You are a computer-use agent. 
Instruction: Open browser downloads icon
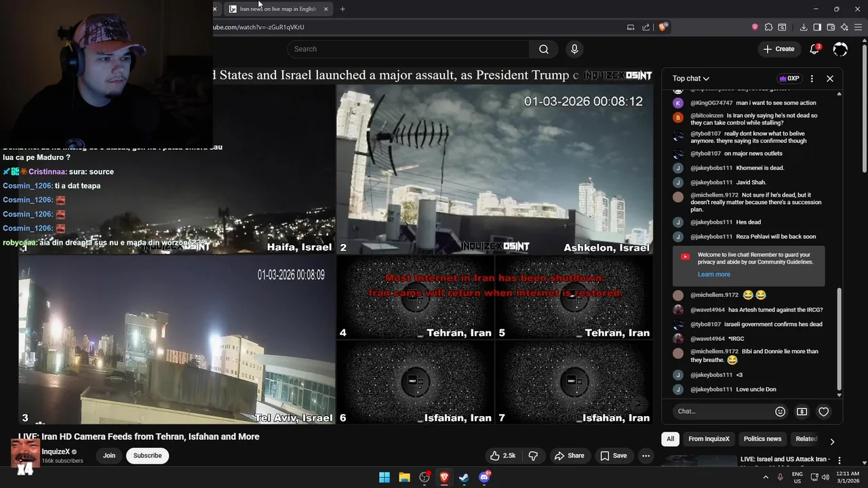804,27
